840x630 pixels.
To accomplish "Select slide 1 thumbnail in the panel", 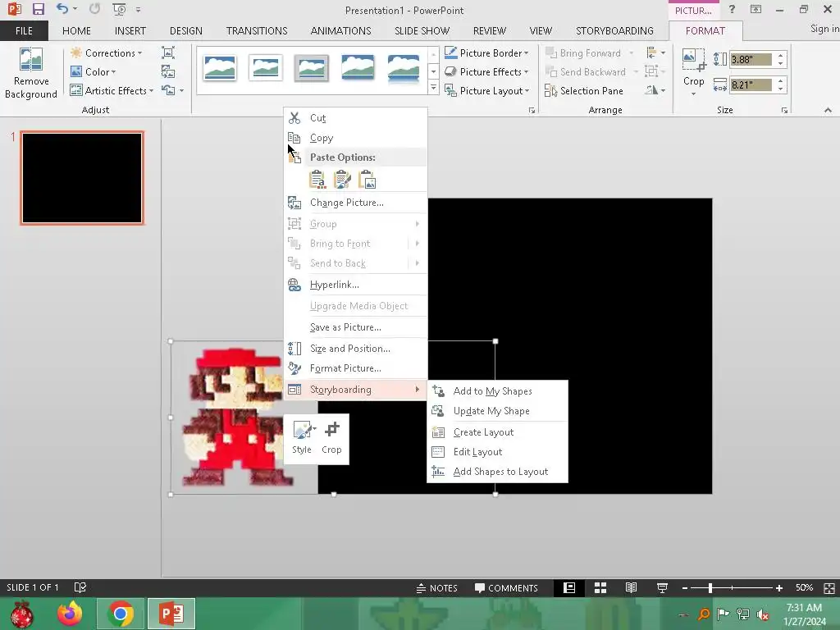I will pos(82,178).
